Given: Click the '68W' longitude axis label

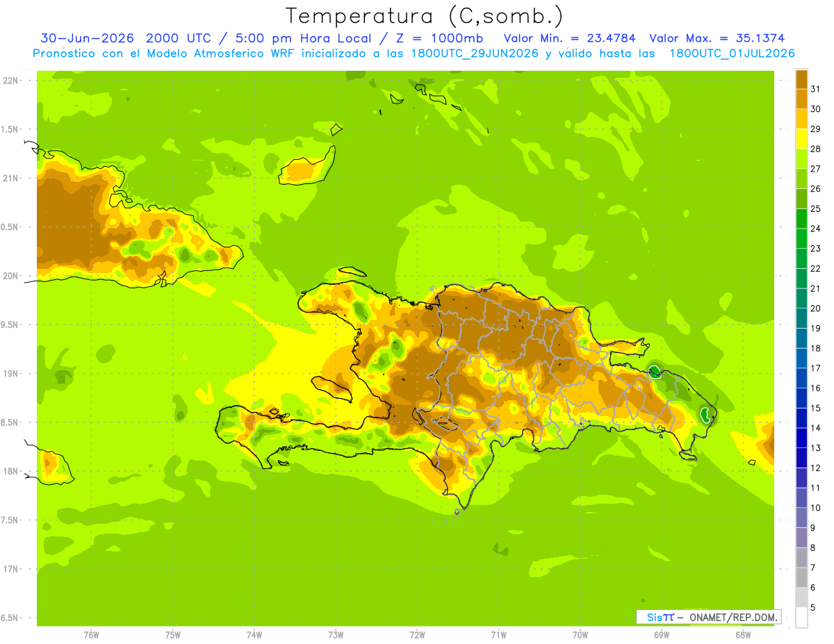Looking at the screenshot, I should pyautogui.click(x=743, y=635).
